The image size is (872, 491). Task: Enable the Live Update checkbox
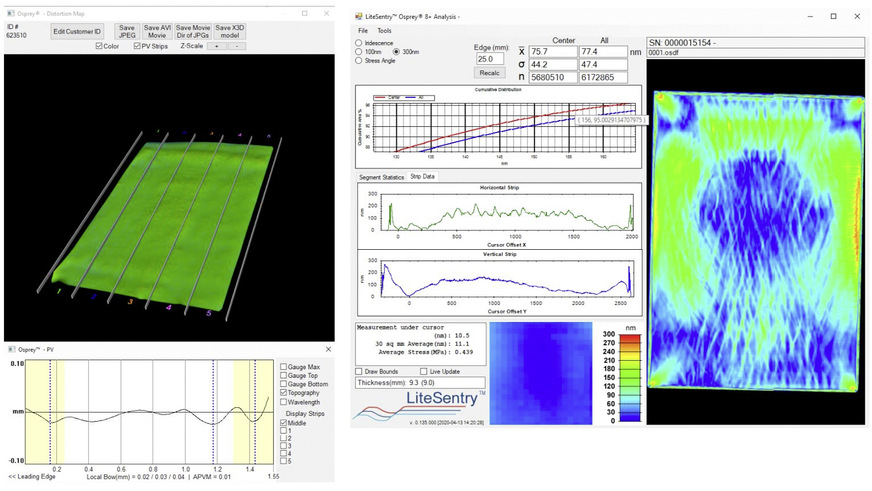coord(424,370)
